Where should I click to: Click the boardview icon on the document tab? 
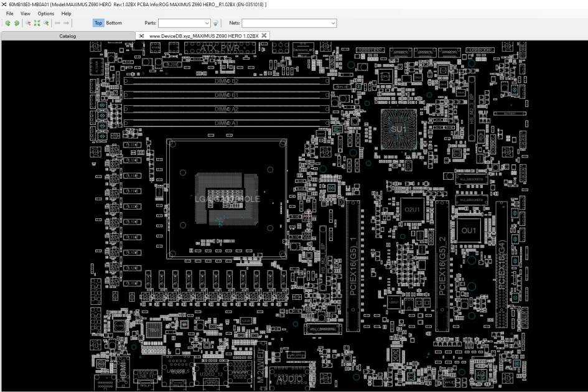click(141, 36)
